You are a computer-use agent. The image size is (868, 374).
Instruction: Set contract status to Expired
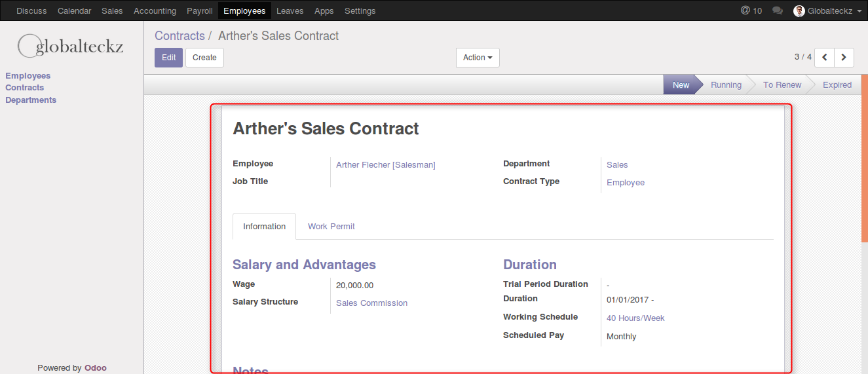(x=837, y=84)
